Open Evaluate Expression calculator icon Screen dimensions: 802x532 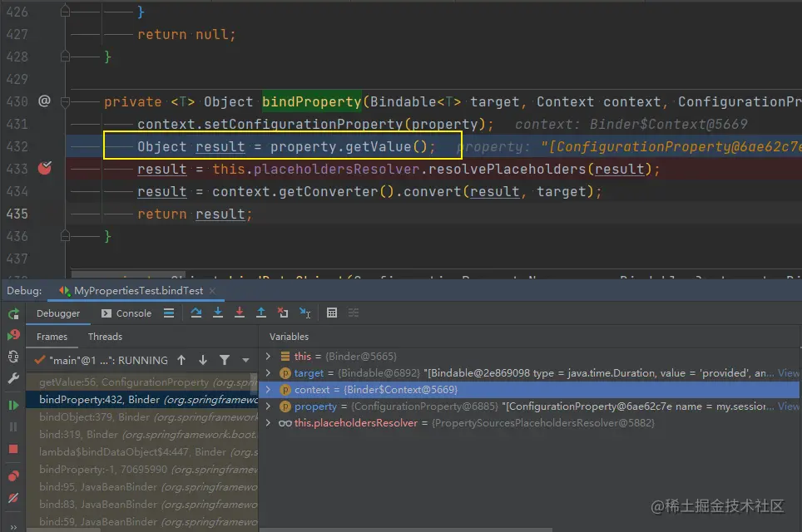(x=332, y=313)
